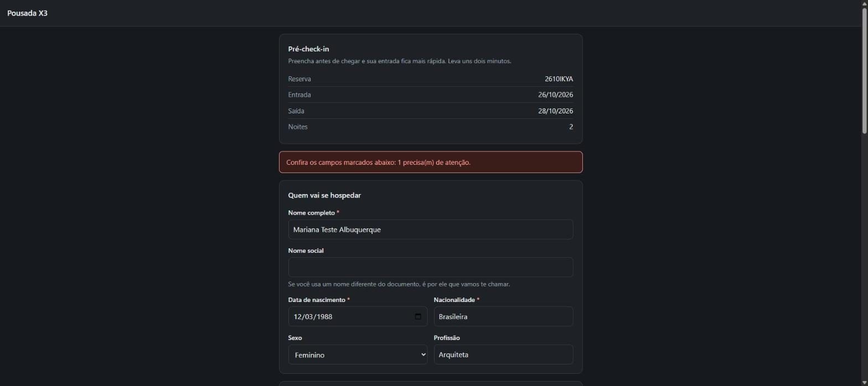The height and width of the screenshot is (386, 868).
Task: Click the Nome social field label
Action: 306,251
